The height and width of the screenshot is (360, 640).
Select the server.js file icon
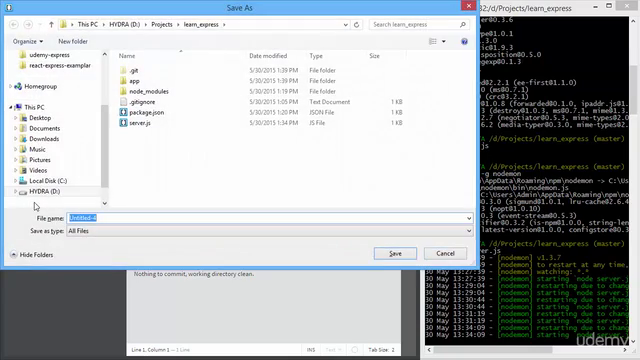click(123, 123)
